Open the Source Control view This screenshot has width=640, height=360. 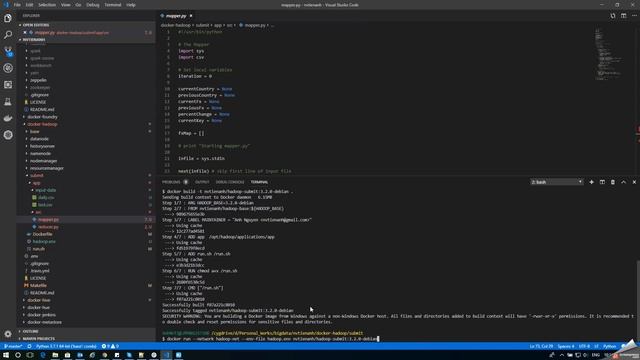8,51
